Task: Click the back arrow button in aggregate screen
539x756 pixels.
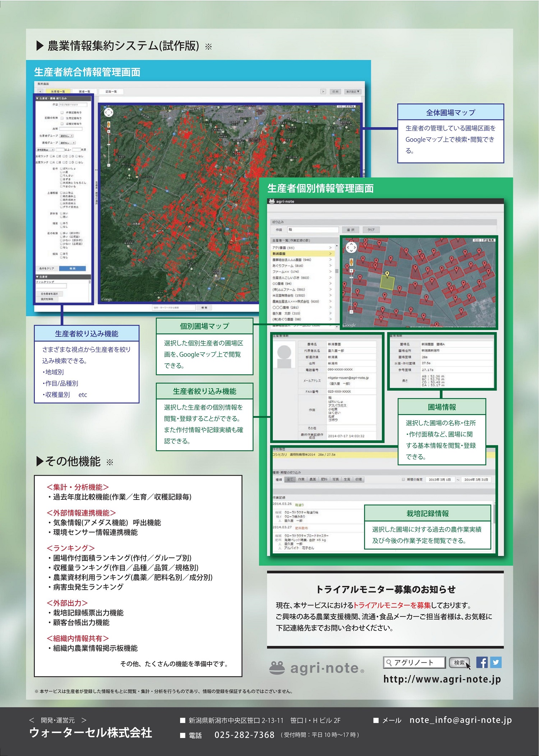Action: (x=40, y=92)
